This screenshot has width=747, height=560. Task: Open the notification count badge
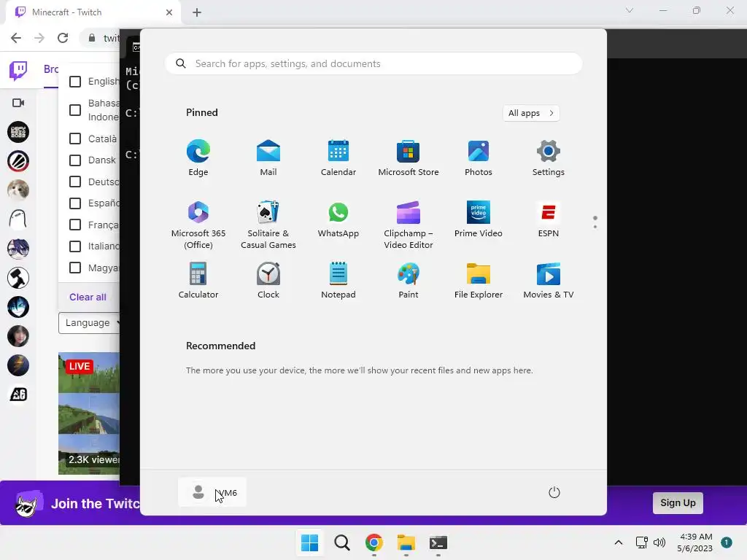727,542
